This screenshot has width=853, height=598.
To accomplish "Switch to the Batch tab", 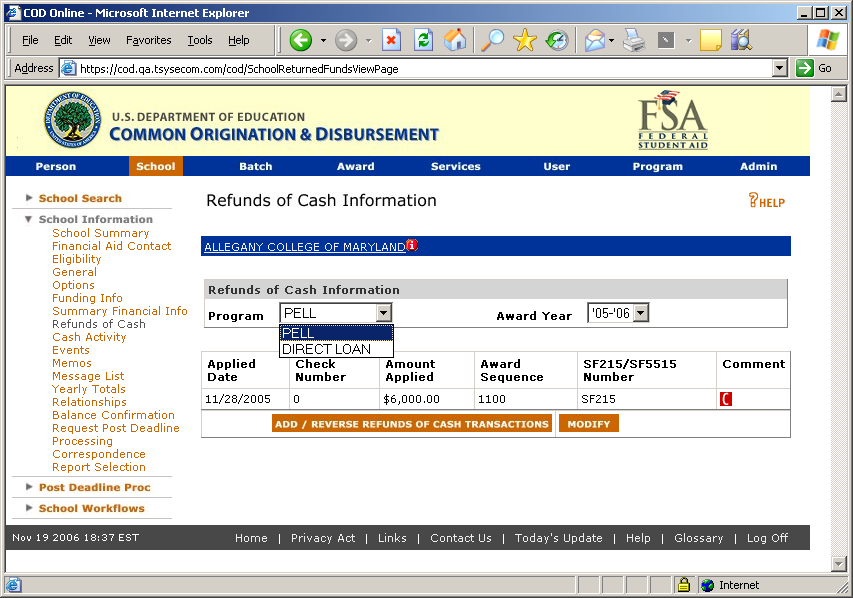I will (x=255, y=166).
